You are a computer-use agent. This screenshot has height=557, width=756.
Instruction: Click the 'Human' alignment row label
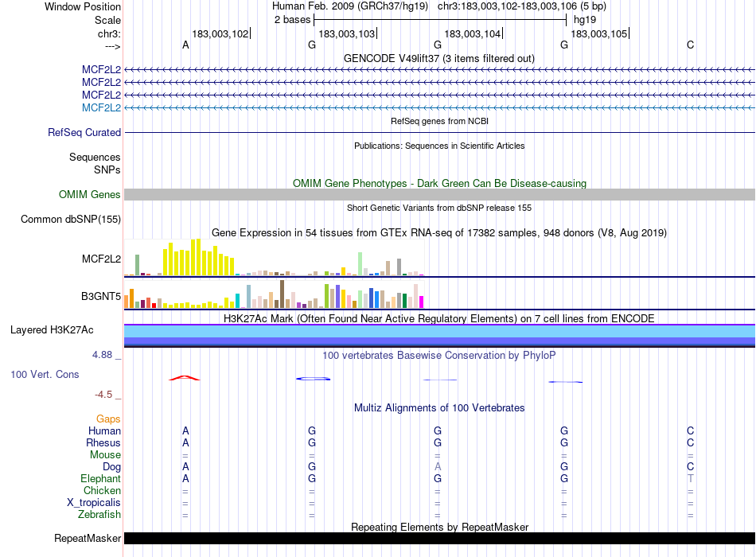[x=104, y=430]
